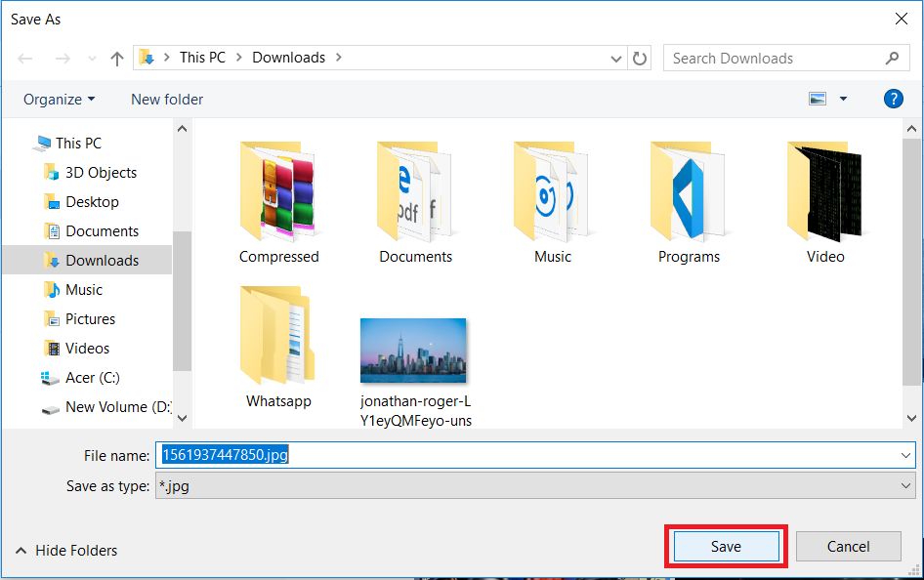This screenshot has height=580, width=924.
Task: Click the sidebar Music note folder icon
Action: click(52, 290)
